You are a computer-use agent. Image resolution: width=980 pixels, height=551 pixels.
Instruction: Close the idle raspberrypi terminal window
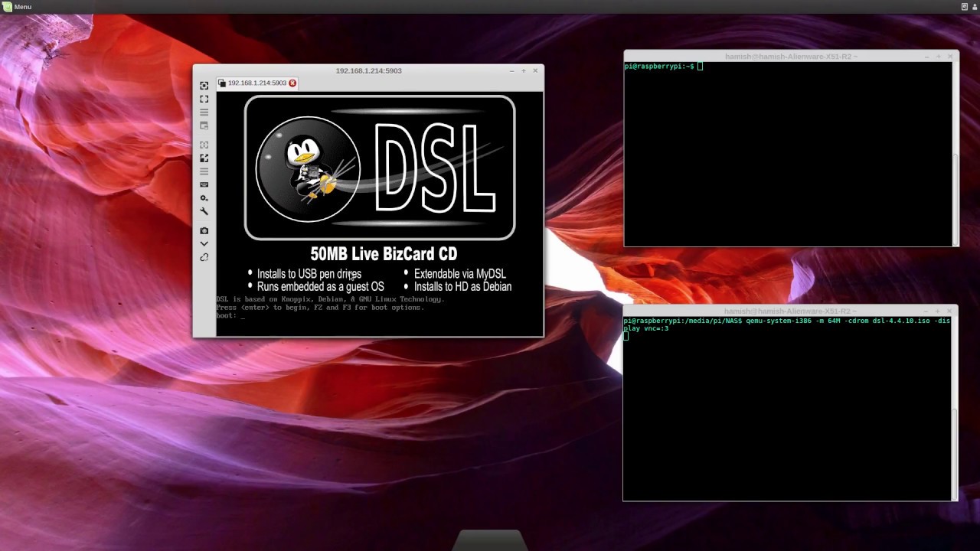[950, 57]
